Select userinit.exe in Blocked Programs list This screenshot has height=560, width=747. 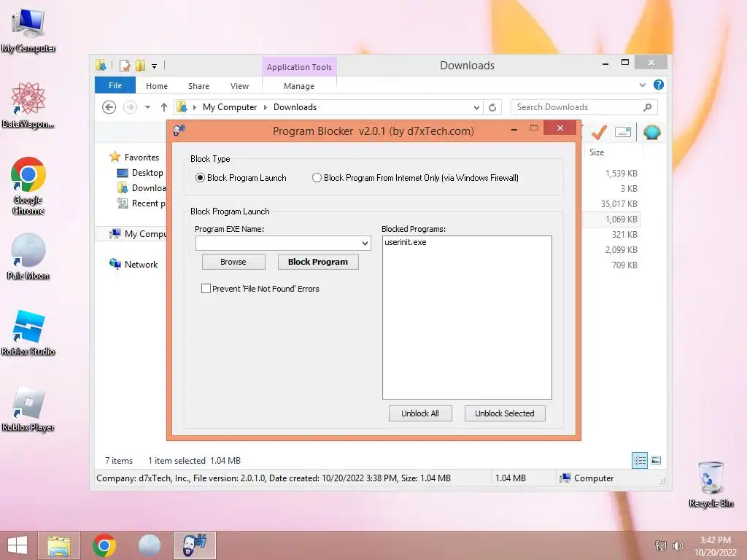(x=406, y=242)
